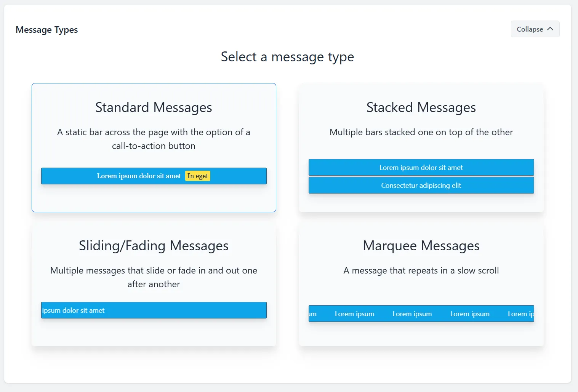This screenshot has height=392, width=578.
Task: Click the sliding message preview bar
Action: click(154, 310)
